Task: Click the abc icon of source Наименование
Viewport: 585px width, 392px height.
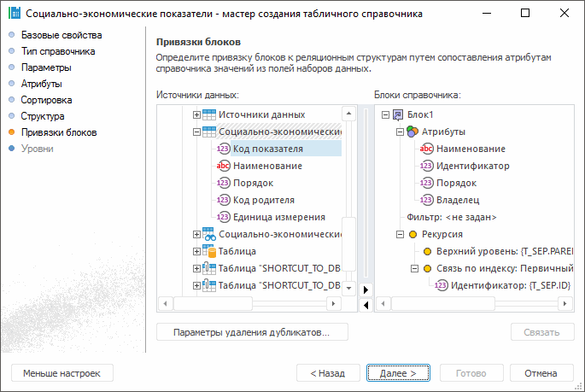Action: (224, 166)
